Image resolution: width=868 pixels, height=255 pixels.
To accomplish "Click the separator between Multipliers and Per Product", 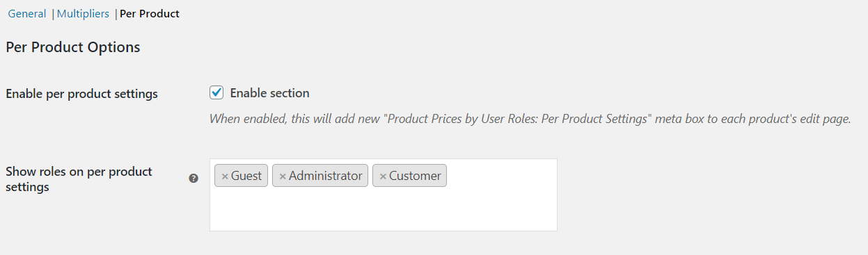I will [116, 14].
